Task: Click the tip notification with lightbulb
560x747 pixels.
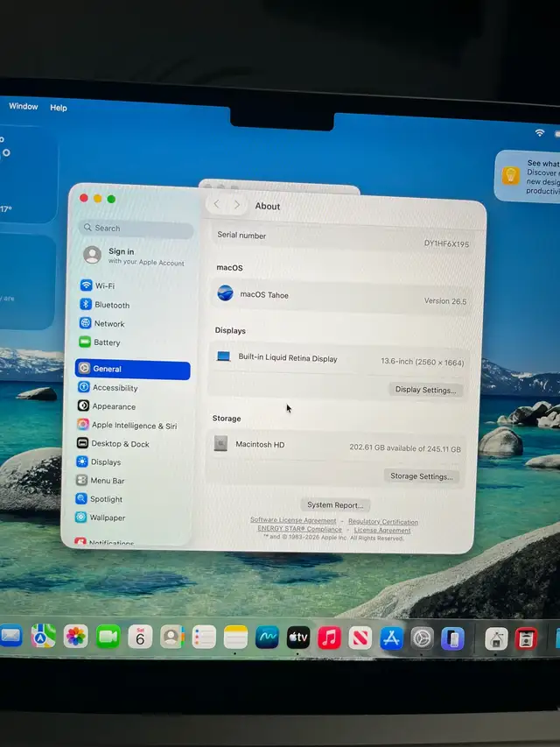Action: pyautogui.click(x=528, y=177)
